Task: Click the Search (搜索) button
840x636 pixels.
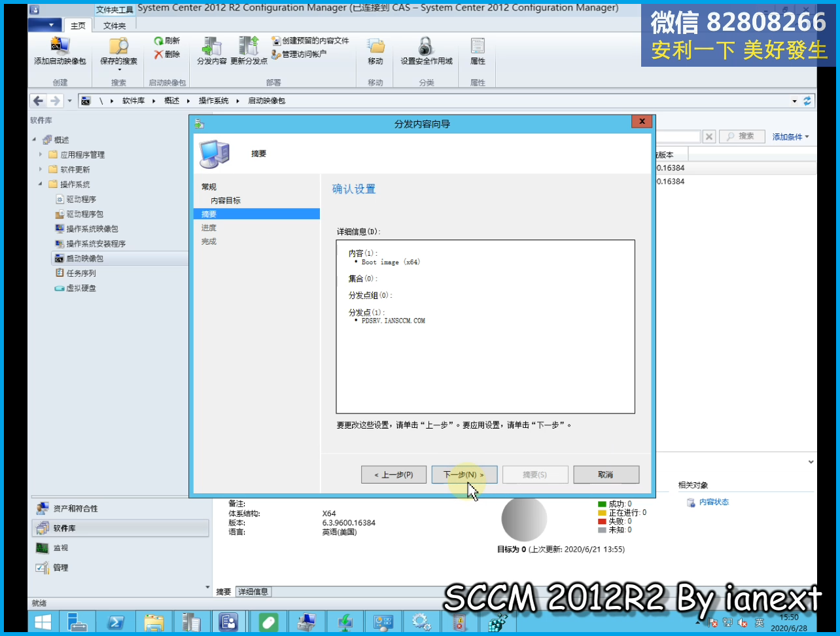Action: pyautogui.click(x=742, y=136)
